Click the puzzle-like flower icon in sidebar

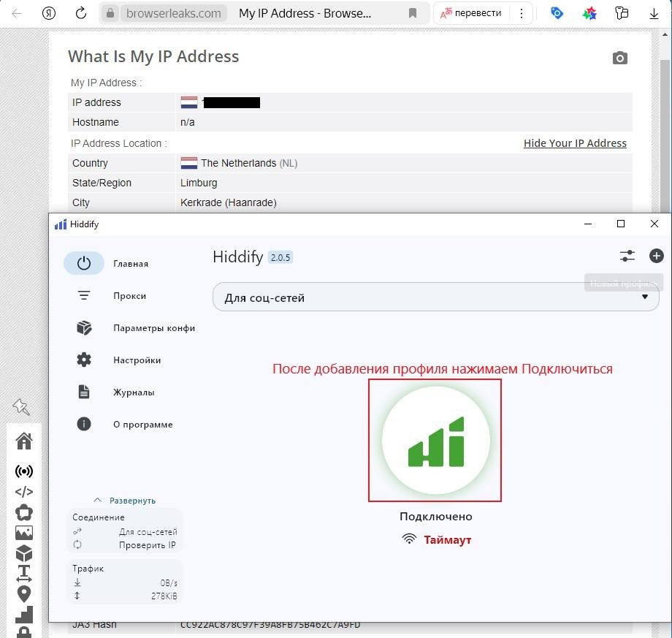point(24,512)
